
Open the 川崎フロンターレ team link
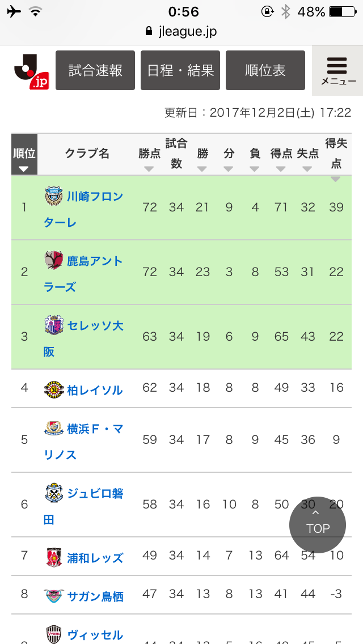[x=83, y=209]
